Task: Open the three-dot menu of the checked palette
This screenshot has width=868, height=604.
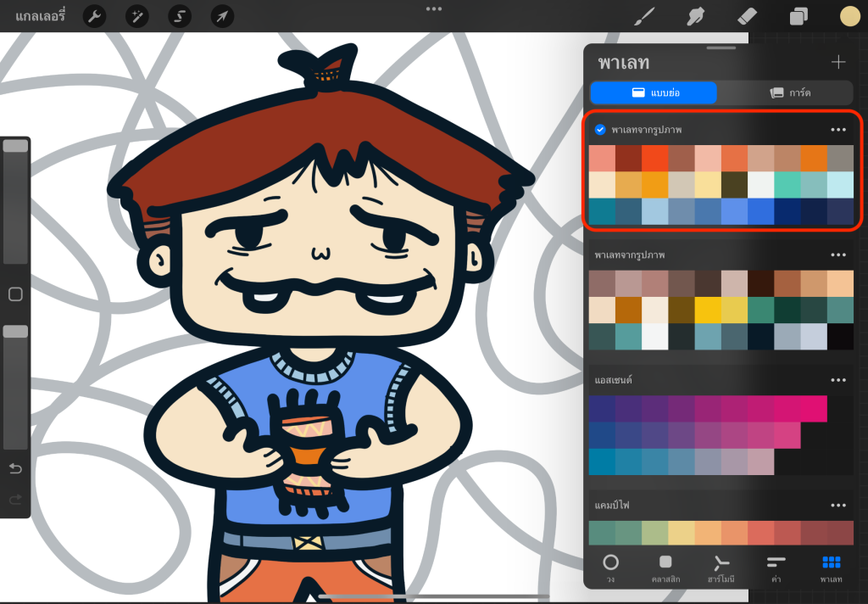Action: coord(838,130)
